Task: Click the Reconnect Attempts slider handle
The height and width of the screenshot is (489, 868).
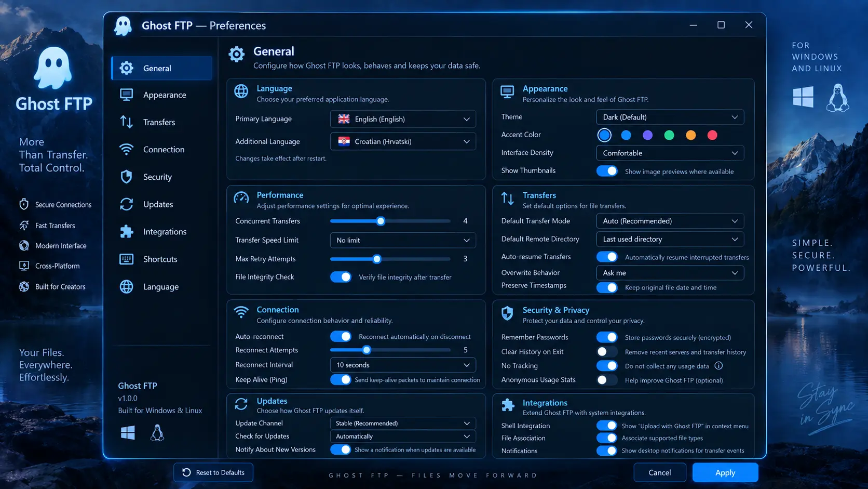Action: click(x=367, y=350)
